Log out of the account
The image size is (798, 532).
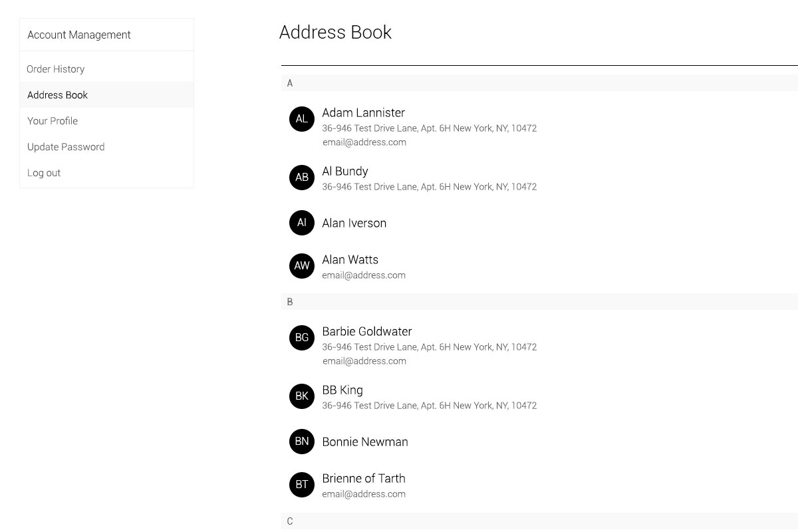[44, 173]
